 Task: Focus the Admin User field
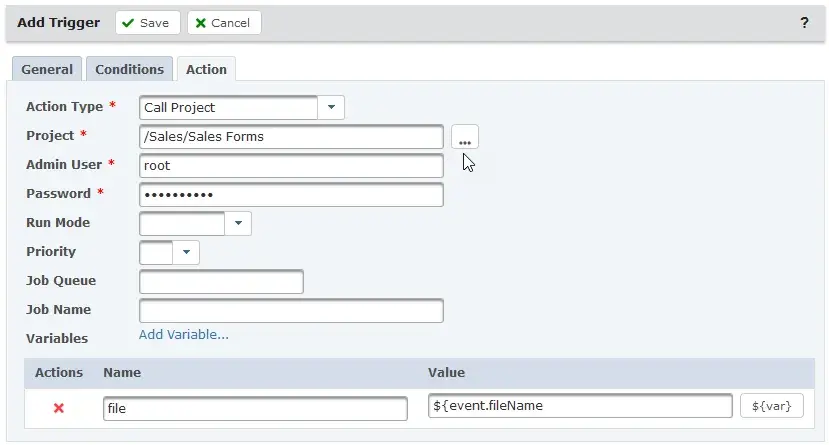[291, 165]
